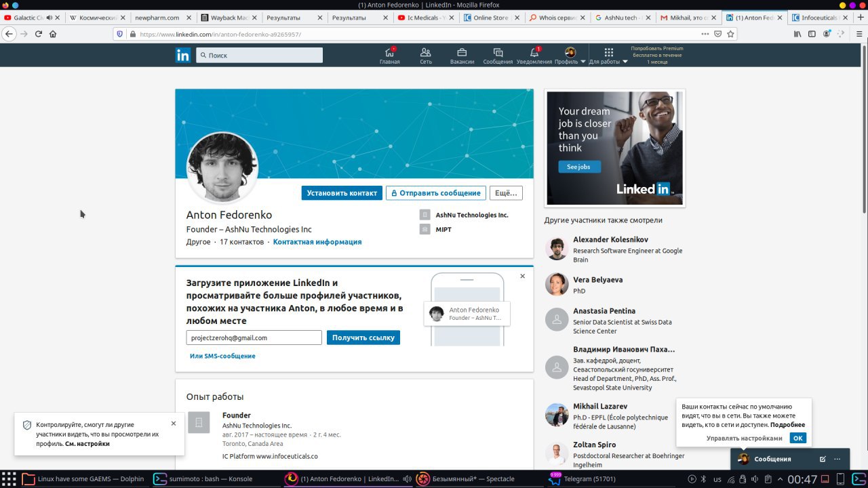Go to the Firefox home page icon
The height and width of the screenshot is (488, 868).
click(x=53, y=34)
